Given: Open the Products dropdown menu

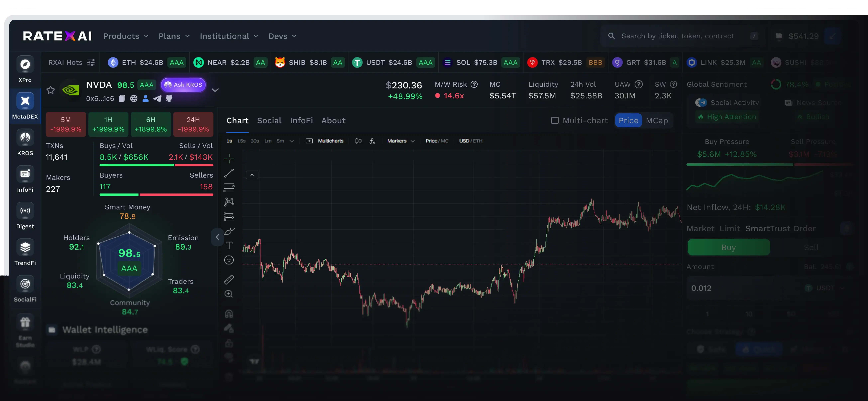Looking at the screenshot, I should coord(126,36).
